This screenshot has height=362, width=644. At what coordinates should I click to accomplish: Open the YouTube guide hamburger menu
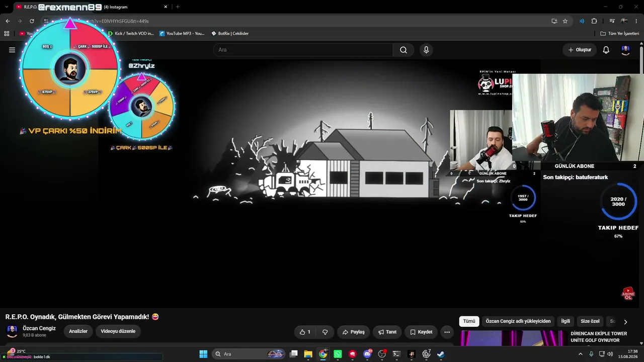12,50
